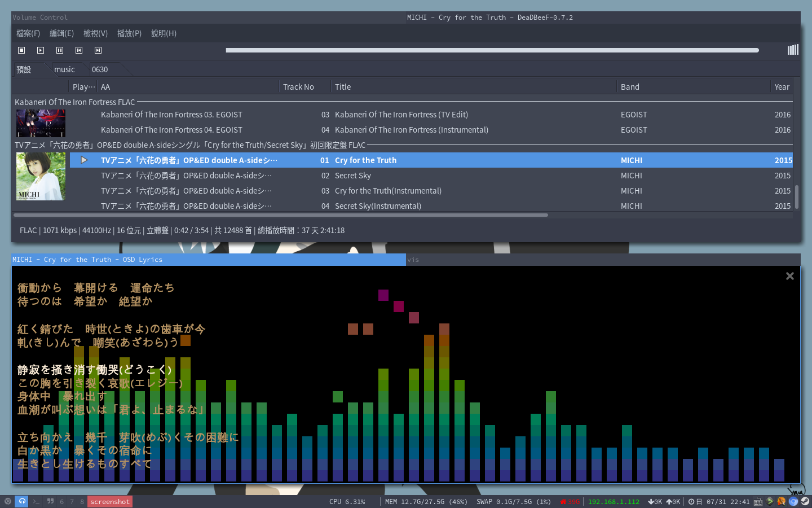This screenshot has height=508, width=812.
Task: Switch to the headphones workspace in taskbar
Action: (x=21, y=501)
